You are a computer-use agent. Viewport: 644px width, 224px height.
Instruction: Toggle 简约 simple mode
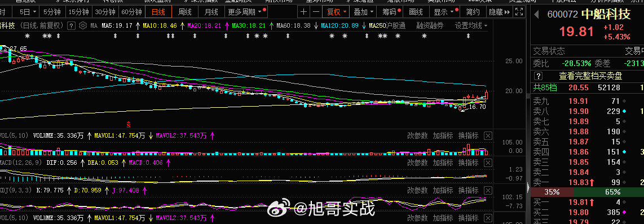pyautogui.click(x=473, y=12)
